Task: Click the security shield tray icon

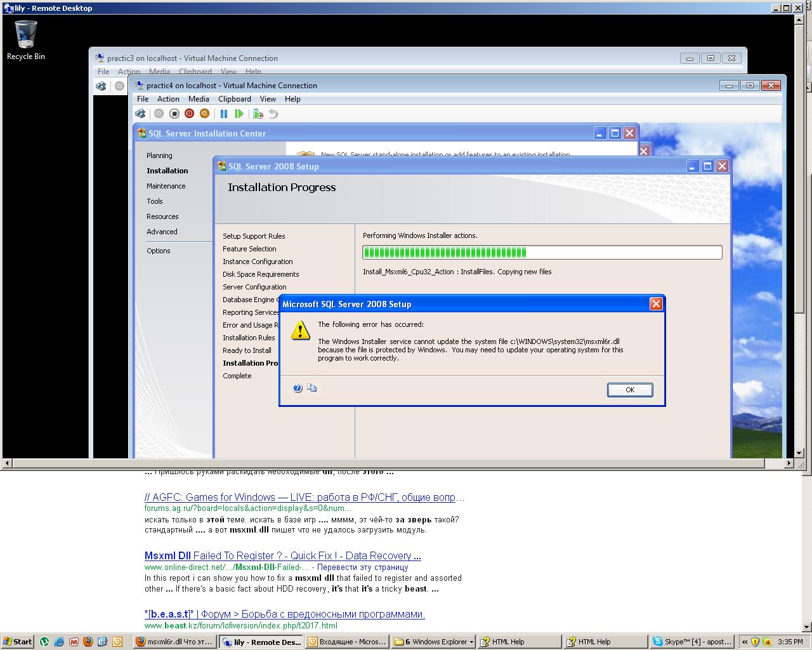Action: (x=755, y=642)
